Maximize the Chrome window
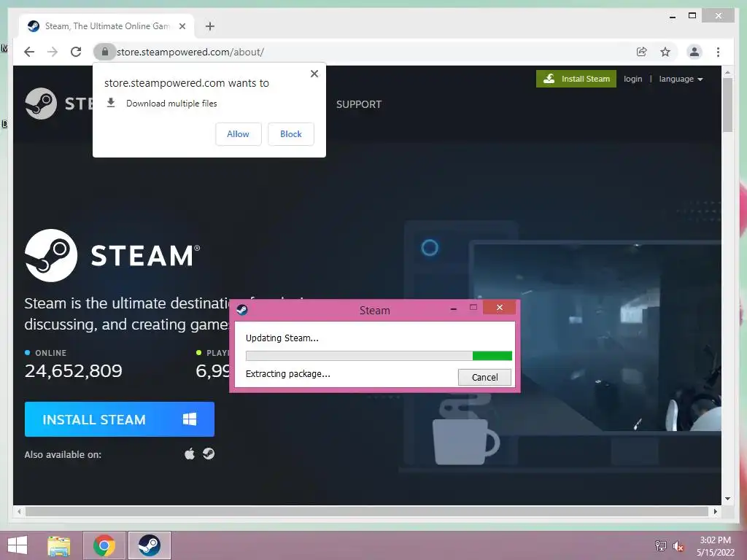The height and width of the screenshot is (560, 747). point(692,16)
